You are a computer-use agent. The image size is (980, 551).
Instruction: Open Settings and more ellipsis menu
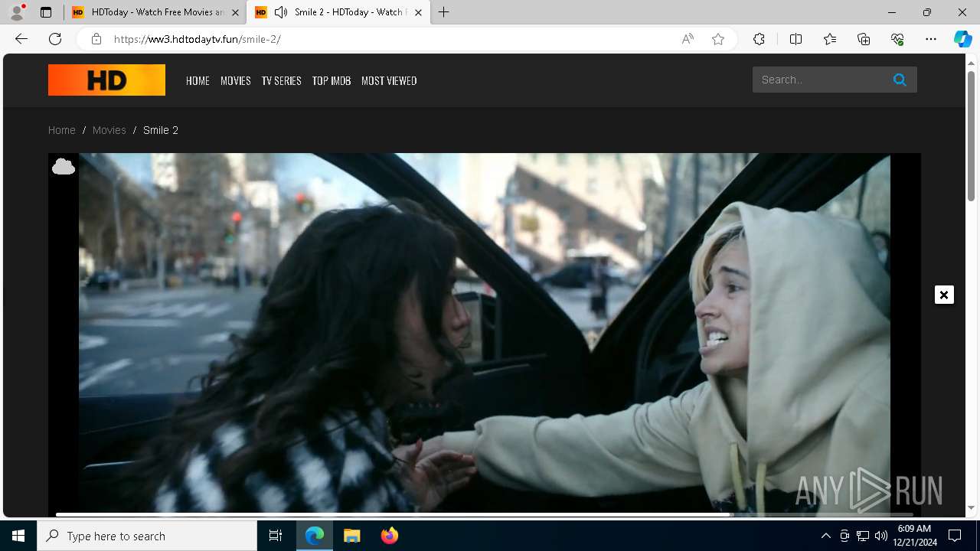[931, 39]
